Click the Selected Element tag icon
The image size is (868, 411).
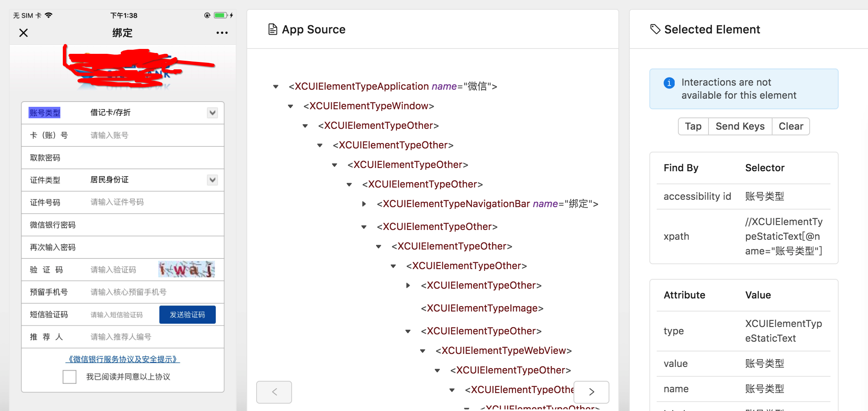(x=655, y=29)
